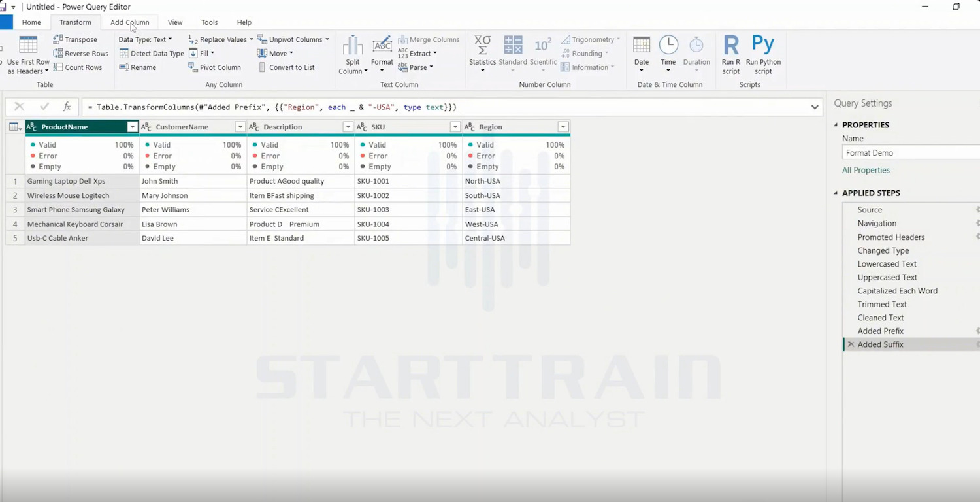Viewport: 980px width, 502px height.
Task: Expand the formula bar with the chevron
Action: tap(815, 107)
